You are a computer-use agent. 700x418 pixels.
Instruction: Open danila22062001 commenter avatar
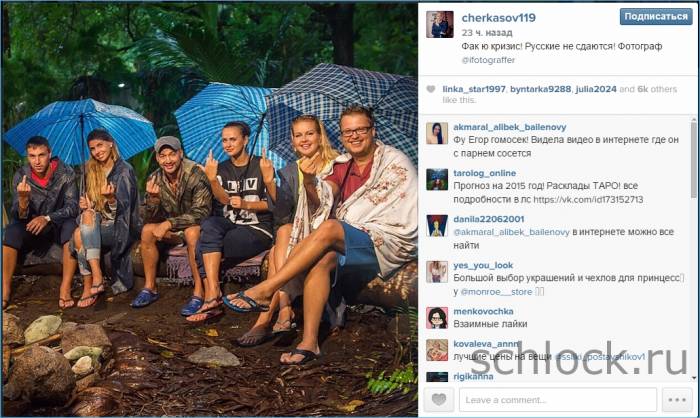point(437,226)
